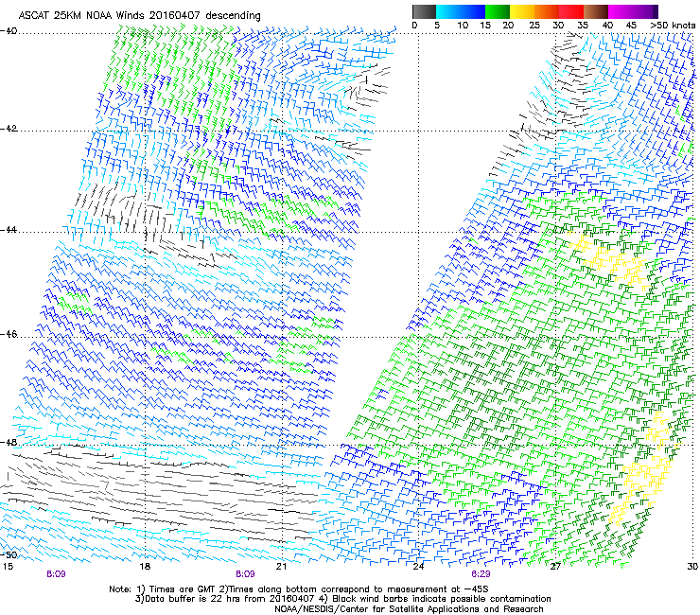
Task: Click the longitude label '27' on bottom axis
Action: point(555,567)
